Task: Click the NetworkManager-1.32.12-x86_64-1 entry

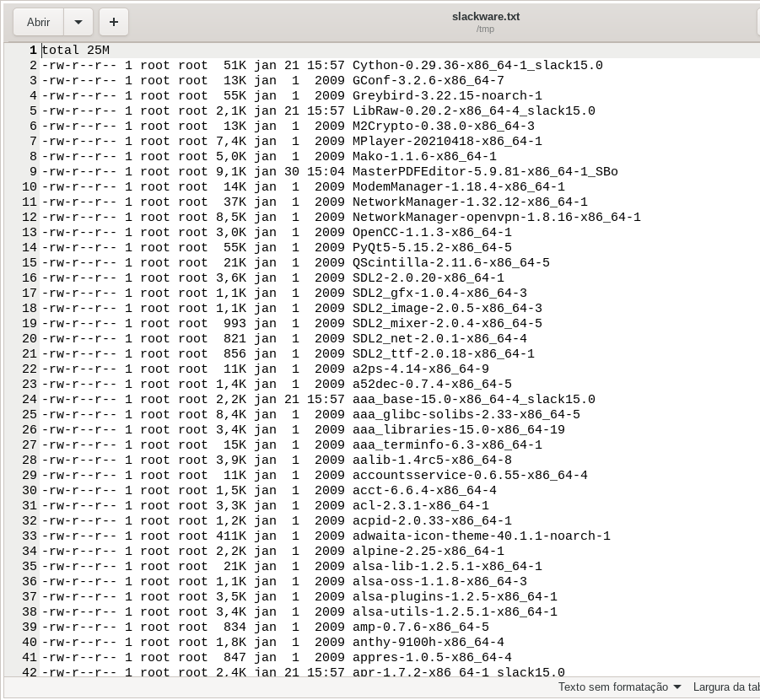Action: pos(470,202)
